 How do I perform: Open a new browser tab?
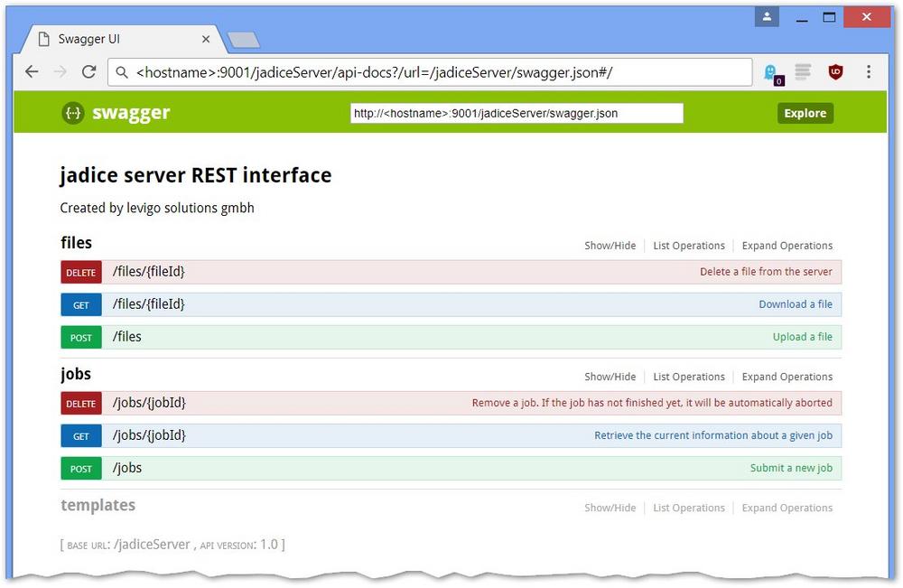[x=244, y=40]
